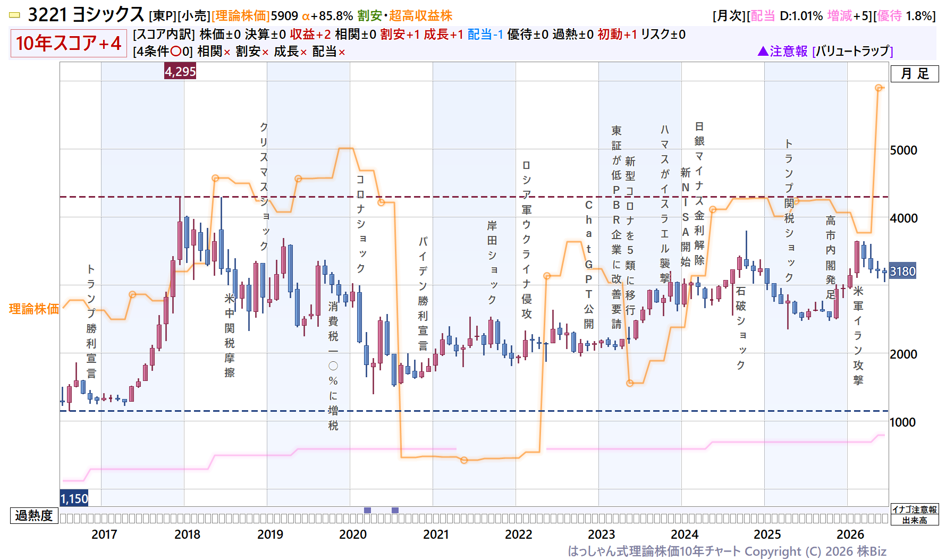The image size is (946, 560).
Task: Click the 優待 1.8% header value
Action: 906,16
